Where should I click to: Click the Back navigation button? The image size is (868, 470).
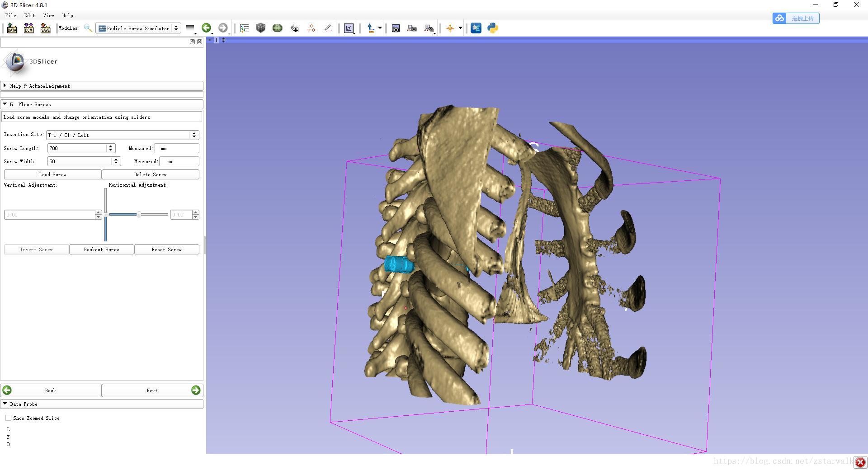51,390
